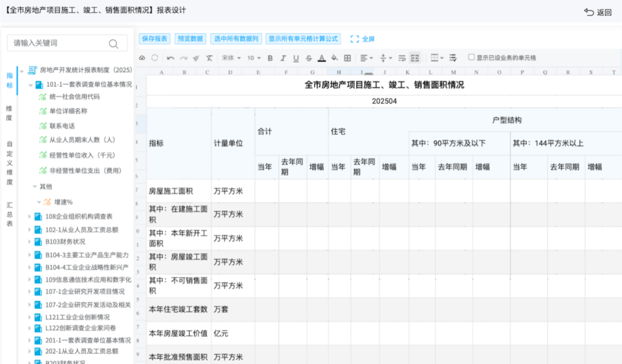The image size is (622, 364).
Task: Collapse the 其他 tree group
Action: coord(36,187)
